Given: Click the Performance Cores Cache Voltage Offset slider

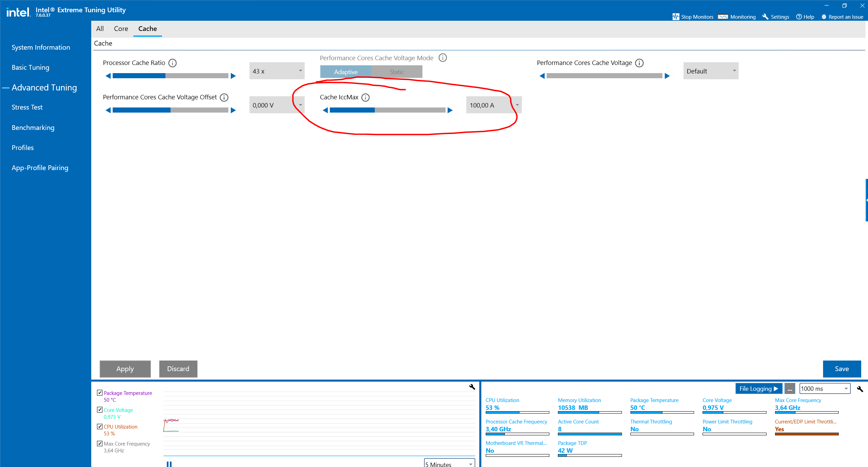Looking at the screenshot, I should point(170,110).
